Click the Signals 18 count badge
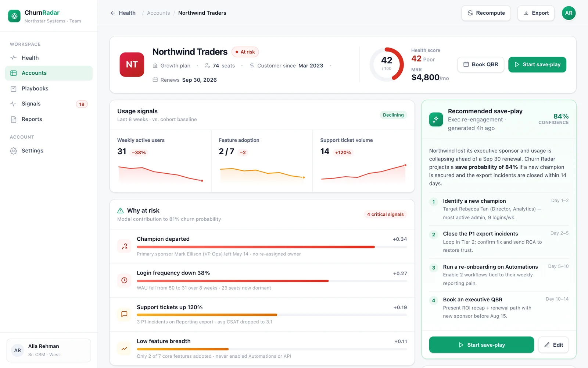 point(82,104)
